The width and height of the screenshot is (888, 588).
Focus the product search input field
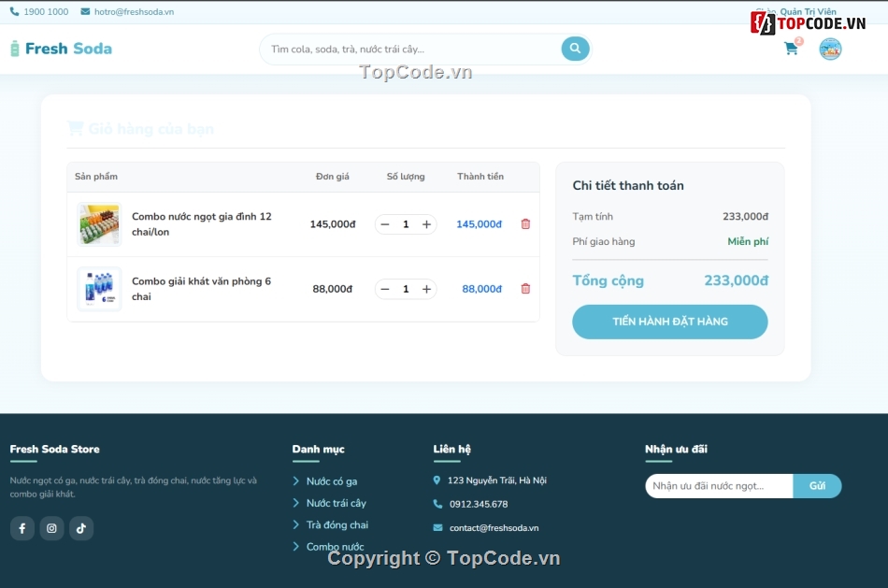coord(410,50)
